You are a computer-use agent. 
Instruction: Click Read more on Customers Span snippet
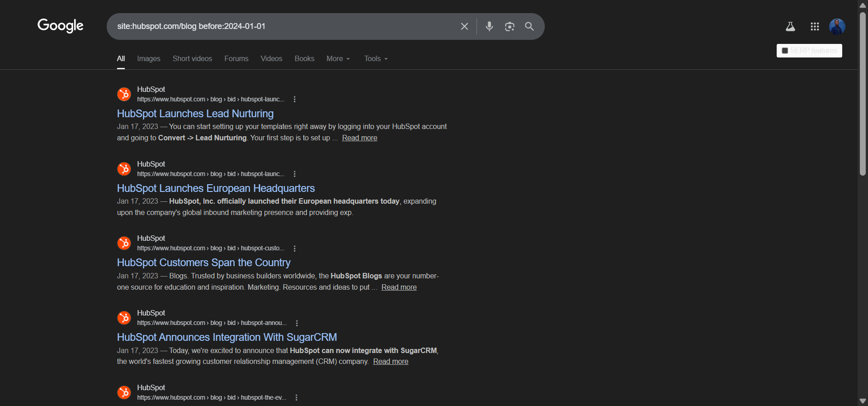point(399,287)
